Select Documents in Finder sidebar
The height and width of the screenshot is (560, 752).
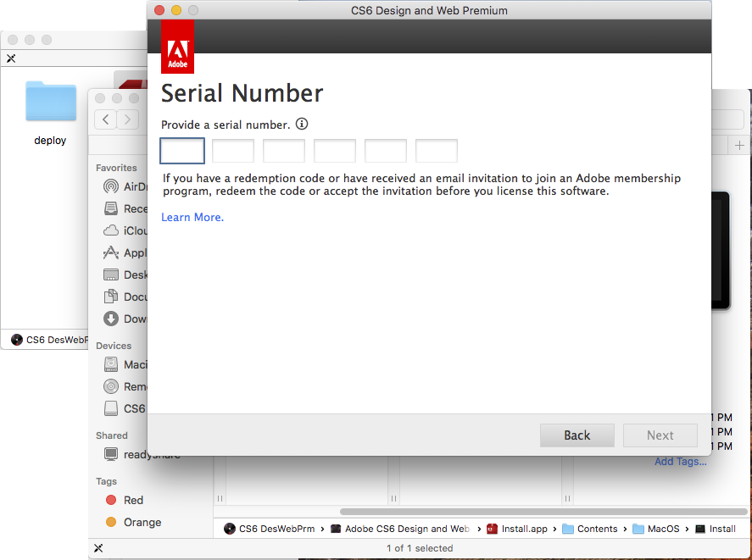click(125, 297)
